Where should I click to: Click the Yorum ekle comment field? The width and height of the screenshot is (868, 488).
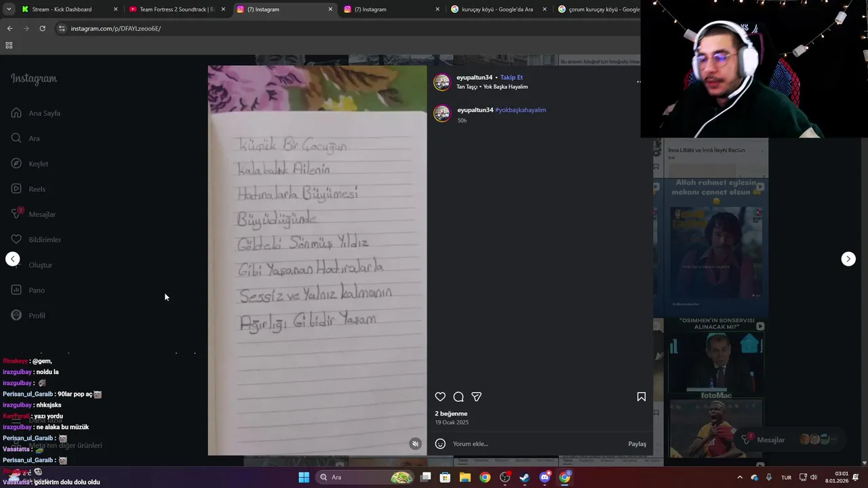point(536,444)
